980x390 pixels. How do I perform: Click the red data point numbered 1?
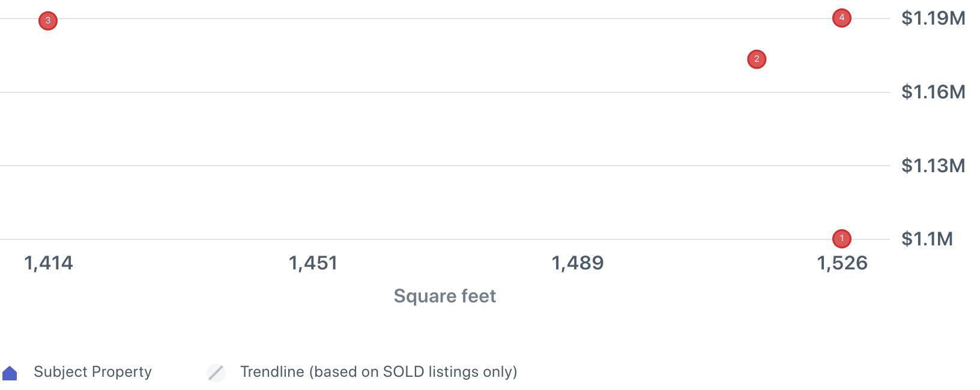[841, 239]
